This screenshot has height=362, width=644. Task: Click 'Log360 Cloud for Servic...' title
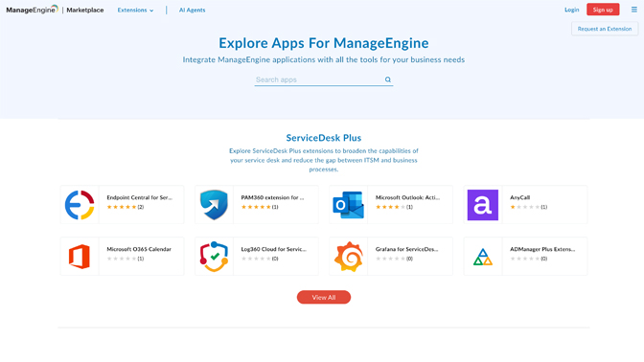[273, 249]
